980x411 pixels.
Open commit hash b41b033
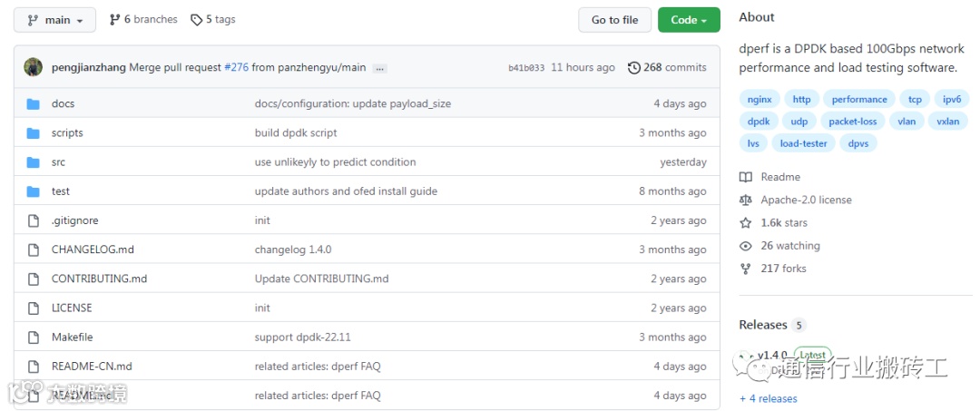coord(526,68)
